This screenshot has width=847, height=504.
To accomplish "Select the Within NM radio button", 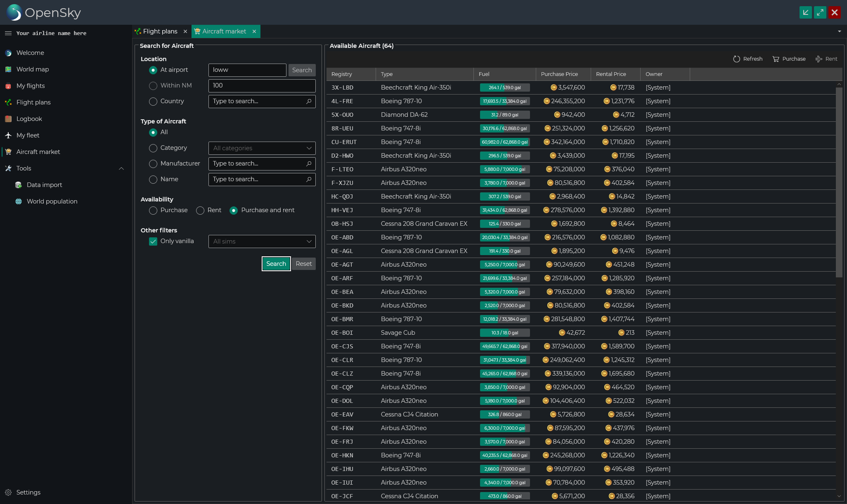I will click(x=153, y=86).
